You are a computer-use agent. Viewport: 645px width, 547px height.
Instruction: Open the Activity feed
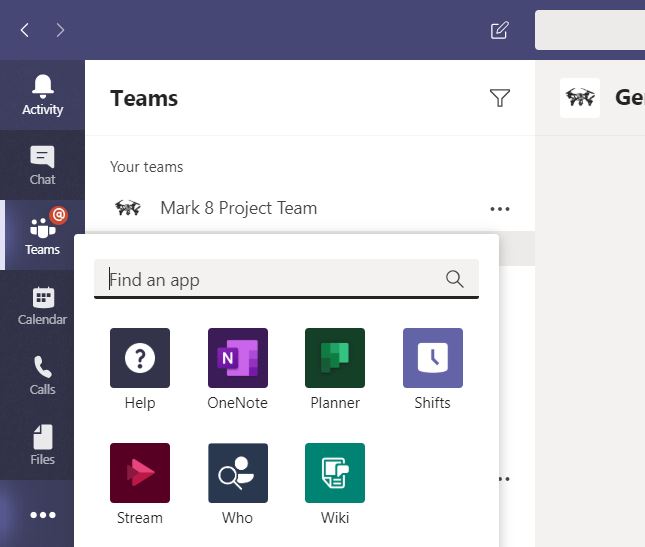point(42,95)
